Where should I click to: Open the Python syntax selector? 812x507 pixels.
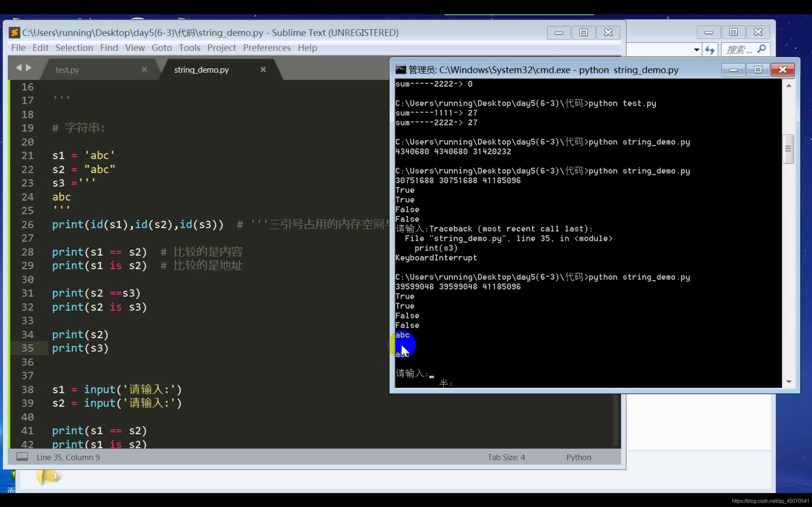click(579, 457)
